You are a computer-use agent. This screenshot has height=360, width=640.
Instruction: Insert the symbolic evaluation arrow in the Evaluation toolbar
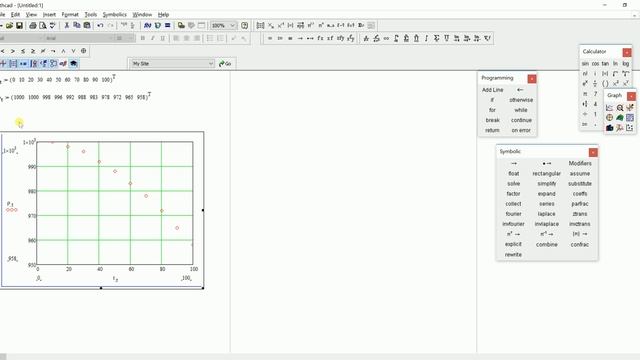(300, 38)
